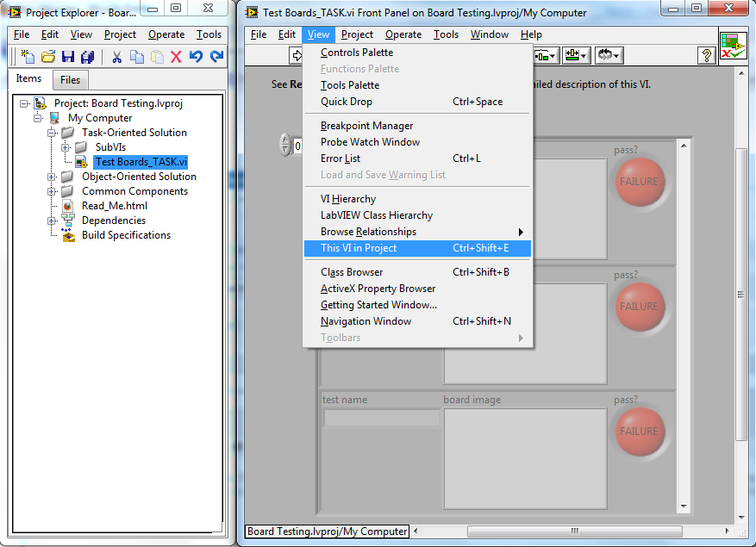Click Save icon in Project Explorer toolbar
This screenshot has width=756, height=547.
click(x=67, y=57)
